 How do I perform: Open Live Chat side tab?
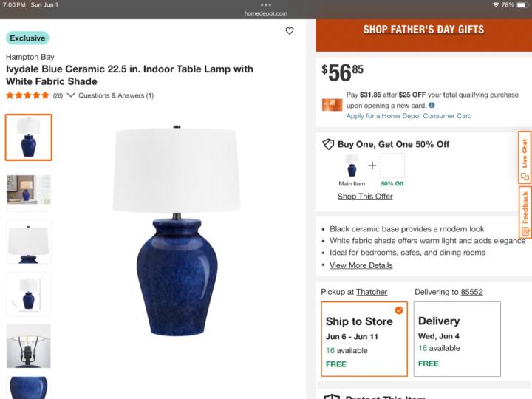click(x=525, y=157)
